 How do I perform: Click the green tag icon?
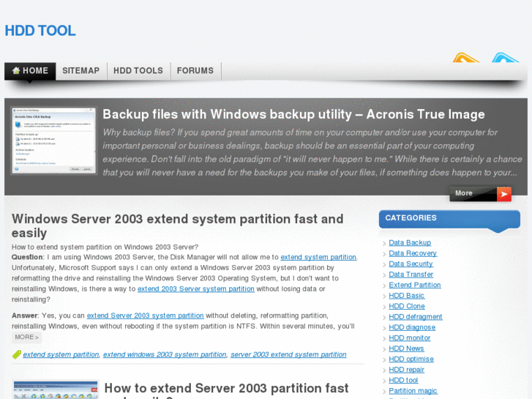click(x=17, y=354)
